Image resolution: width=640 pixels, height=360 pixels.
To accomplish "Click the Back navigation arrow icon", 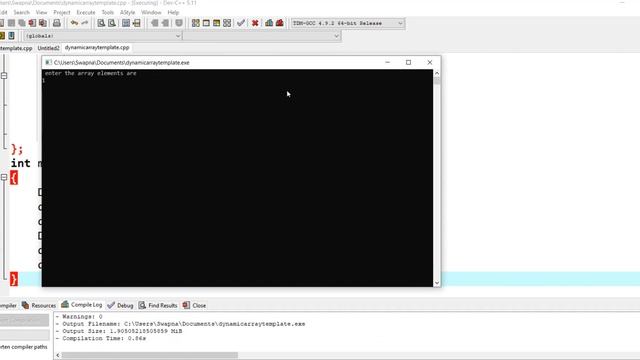I will pos(155,23).
